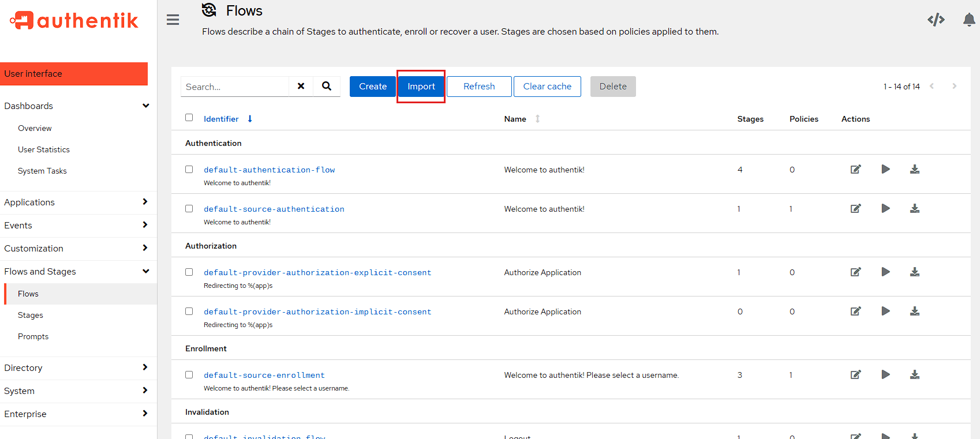
Task: Click the Import button
Action: 421,87
